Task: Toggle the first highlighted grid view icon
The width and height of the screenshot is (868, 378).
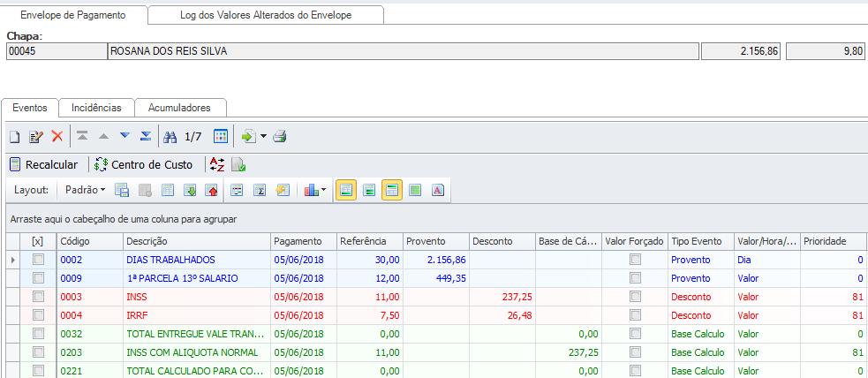Action: coord(346,190)
